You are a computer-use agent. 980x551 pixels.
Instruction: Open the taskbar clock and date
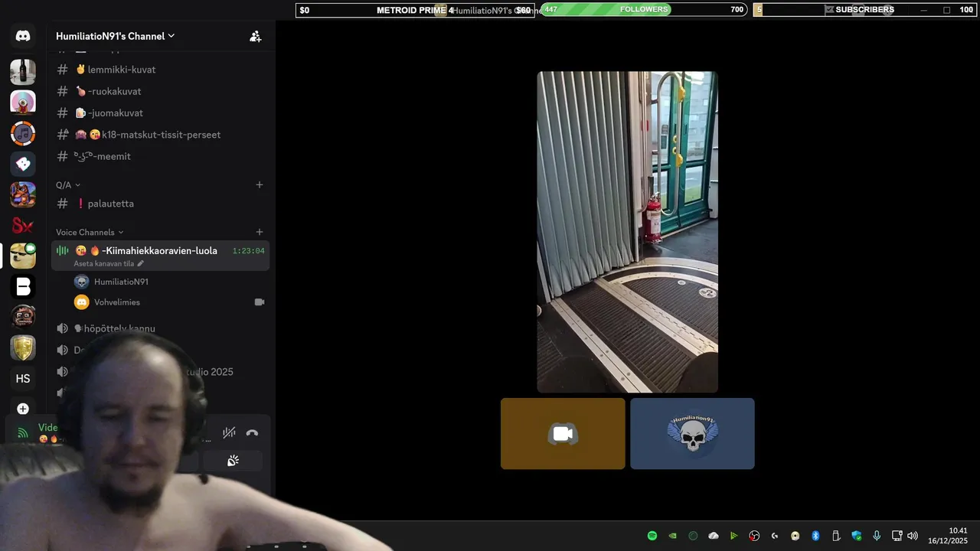click(949, 536)
